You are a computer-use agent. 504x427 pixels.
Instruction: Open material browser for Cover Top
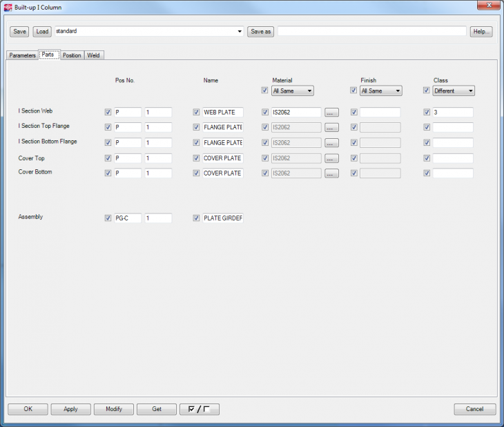coord(331,158)
